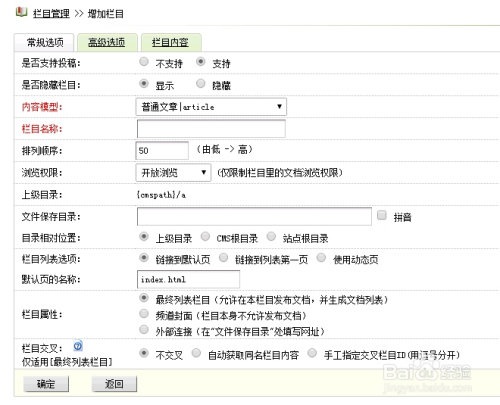Choose 显示 for 是否隐藏栏目

tap(144, 83)
